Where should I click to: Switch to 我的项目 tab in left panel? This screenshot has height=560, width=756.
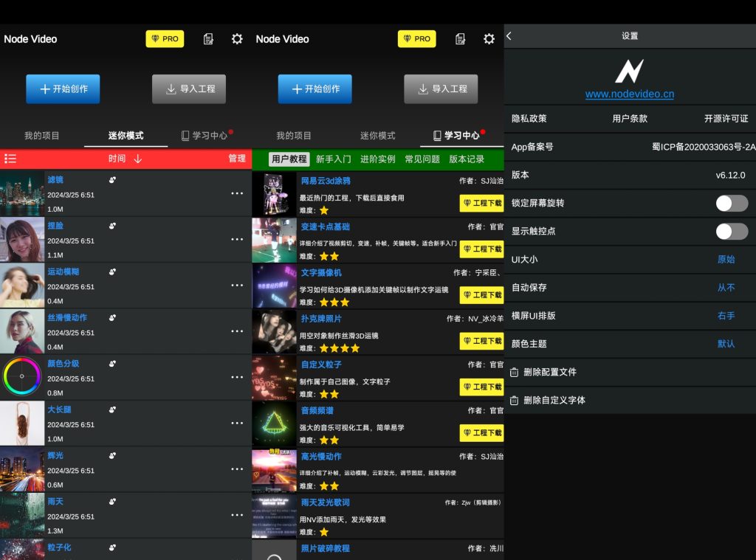point(42,136)
